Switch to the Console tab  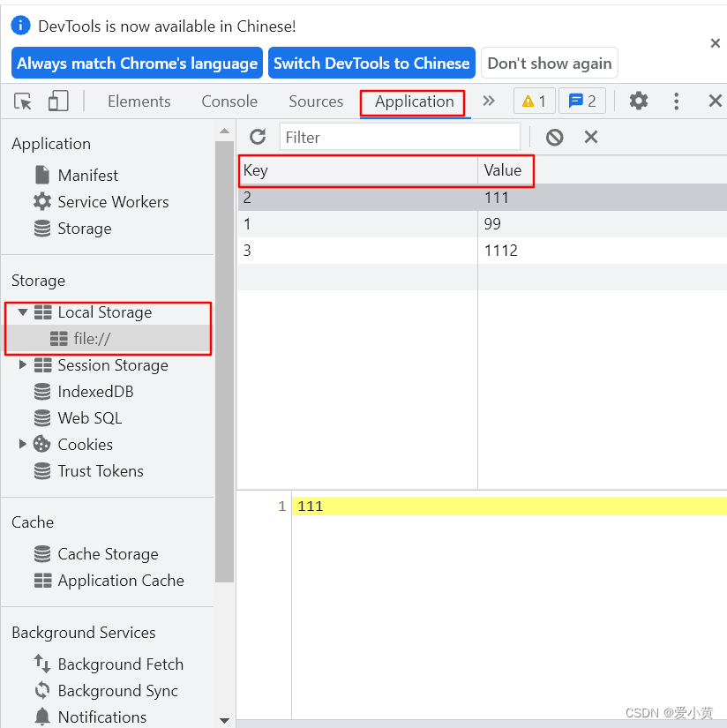229,101
